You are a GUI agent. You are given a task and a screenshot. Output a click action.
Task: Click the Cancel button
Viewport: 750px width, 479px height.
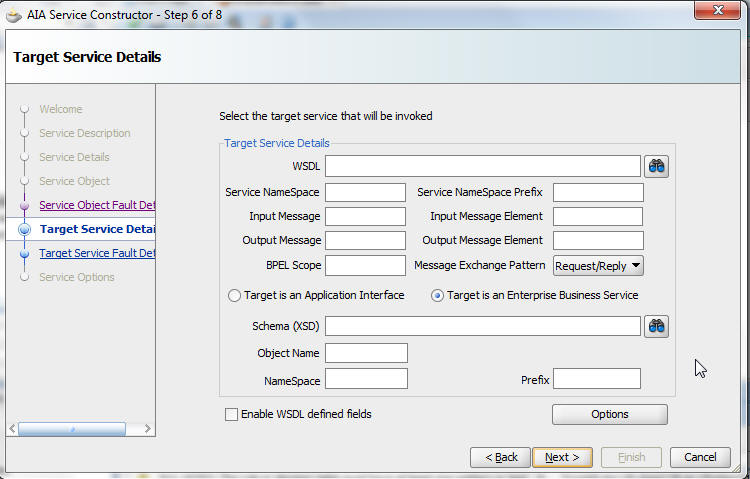click(700, 457)
